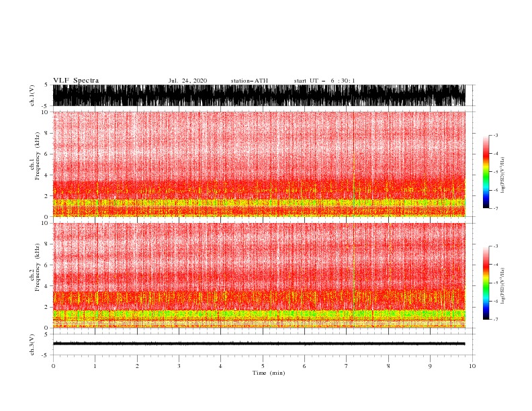Viewport: 532px width, 411px height.
Task: Click time axis tick label "4"
Action: coord(220,366)
